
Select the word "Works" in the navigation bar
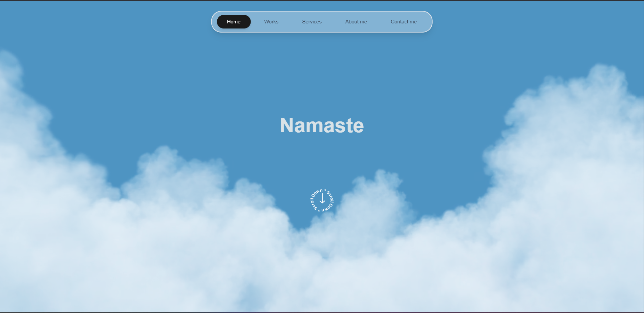tap(271, 22)
